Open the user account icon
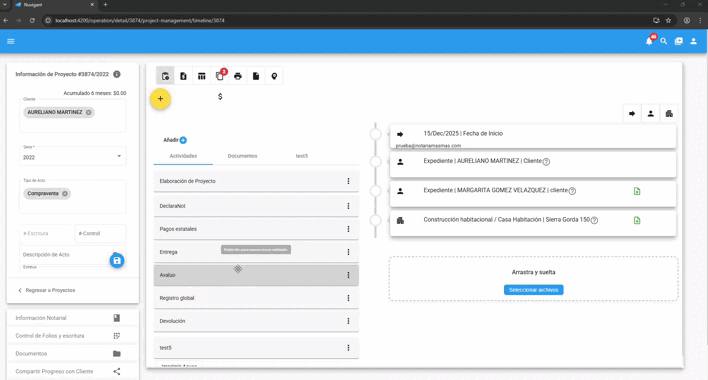 tap(694, 41)
